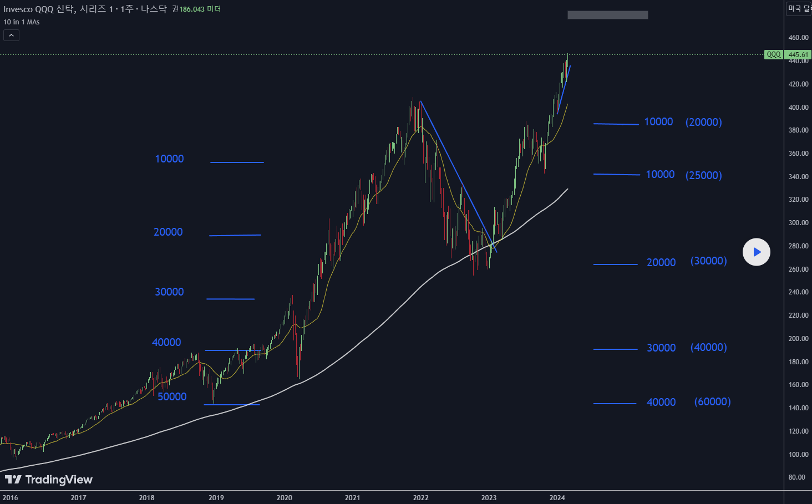812x504 pixels.
Task: Click the 200.00 price axis label
Action: click(x=798, y=339)
